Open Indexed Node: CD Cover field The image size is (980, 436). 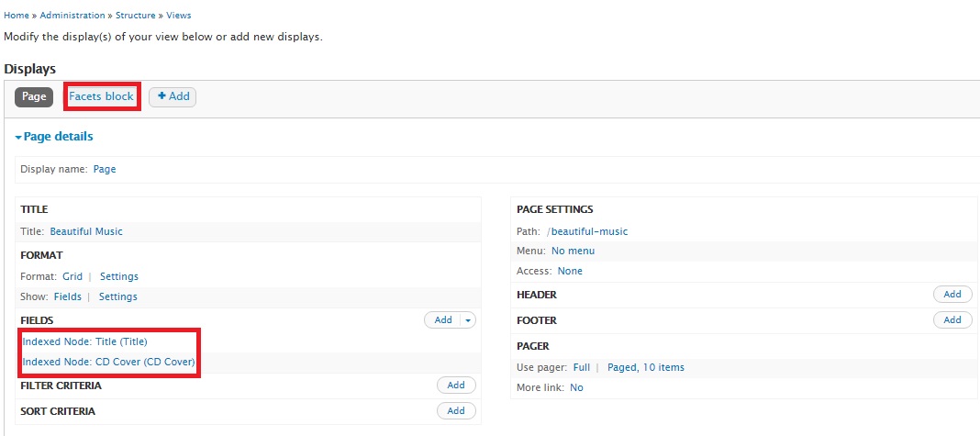tap(109, 362)
